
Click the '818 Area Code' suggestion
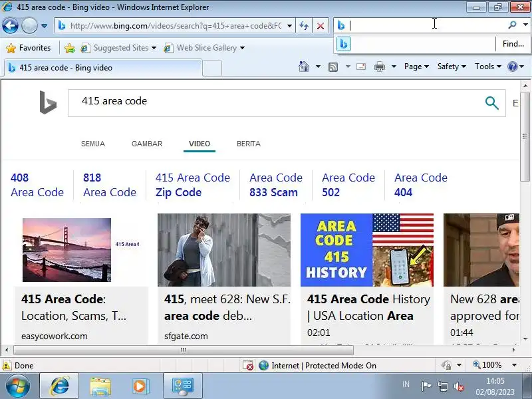click(x=110, y=185)
